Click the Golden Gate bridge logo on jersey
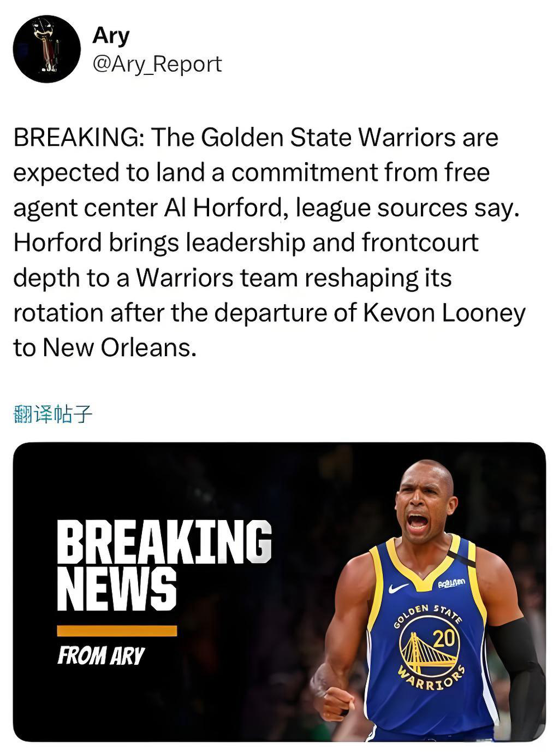559x756 pixels. pos(428,648)
